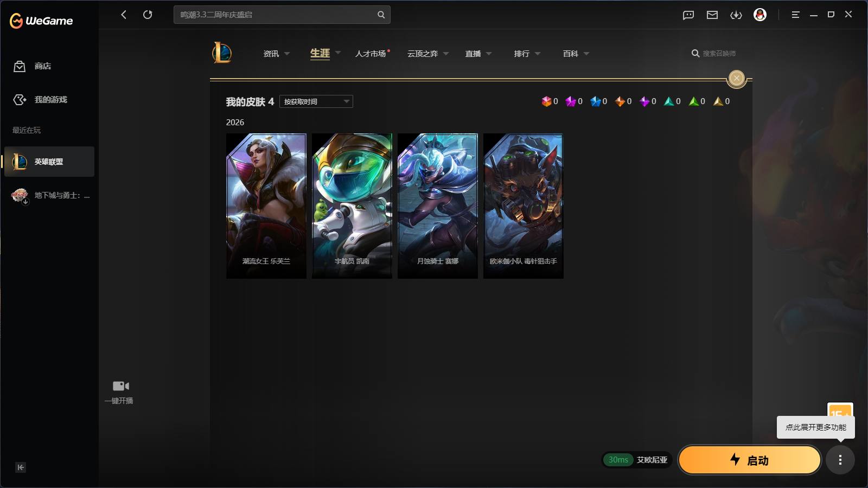Open the 我的游戏 sidebar label

click(x=51, y=100)
